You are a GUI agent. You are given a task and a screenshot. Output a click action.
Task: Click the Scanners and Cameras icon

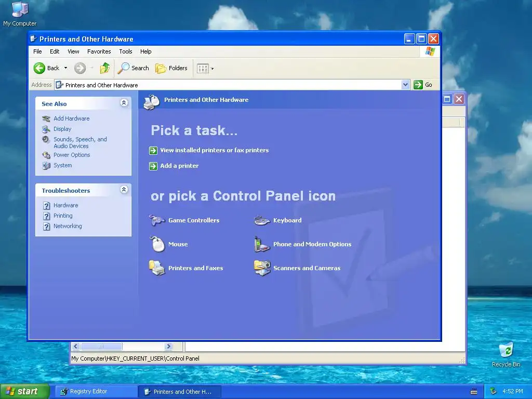[x=262, y=268]
